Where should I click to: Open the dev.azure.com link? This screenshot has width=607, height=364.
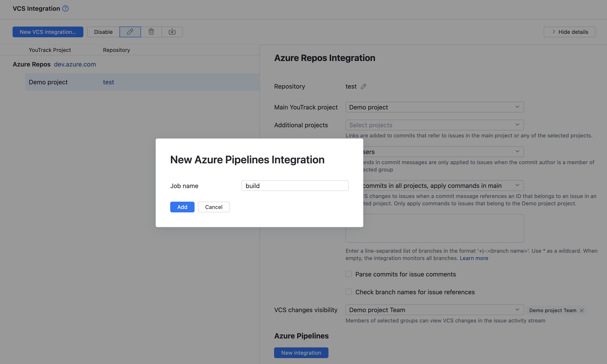pos(75,64)
